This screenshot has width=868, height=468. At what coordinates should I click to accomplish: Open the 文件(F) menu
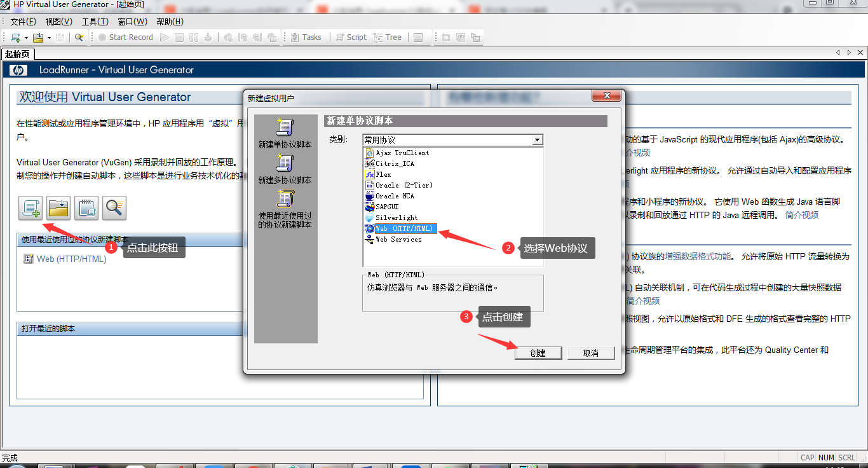click(24, 22)
